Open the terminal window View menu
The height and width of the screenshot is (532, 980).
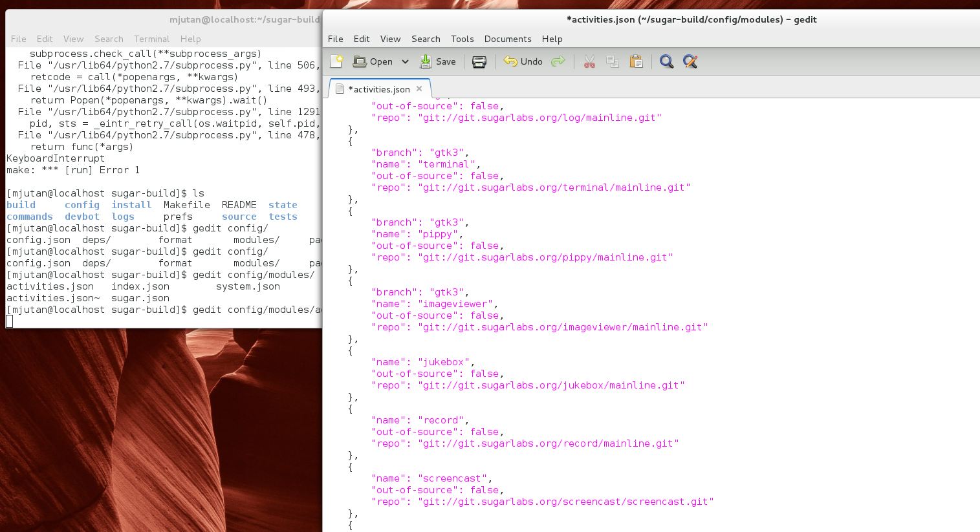[73, 39]
